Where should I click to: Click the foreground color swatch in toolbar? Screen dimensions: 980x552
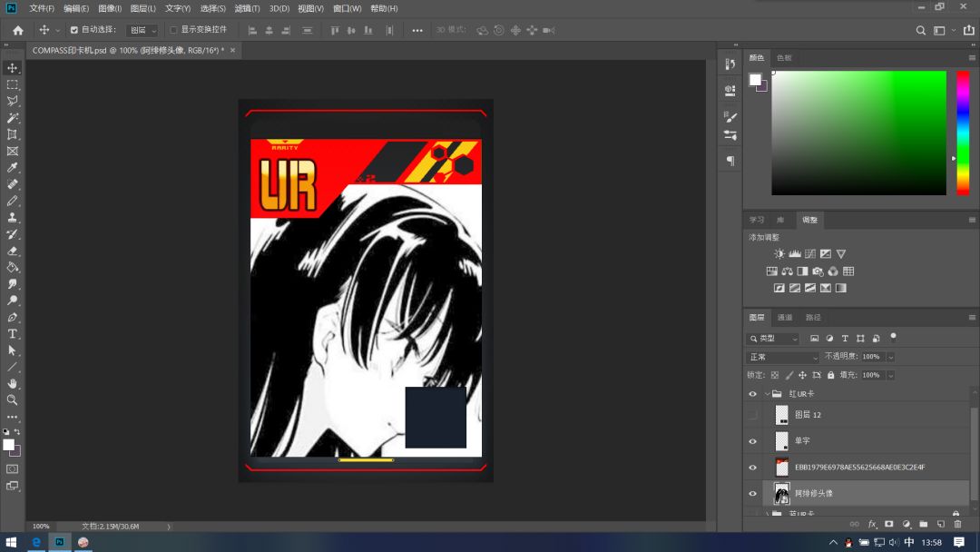9,445
